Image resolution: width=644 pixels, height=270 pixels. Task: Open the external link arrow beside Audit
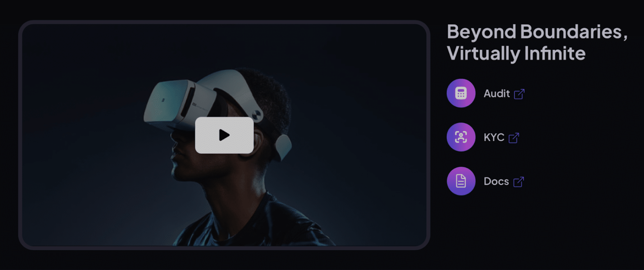click(x=519, y=94)
